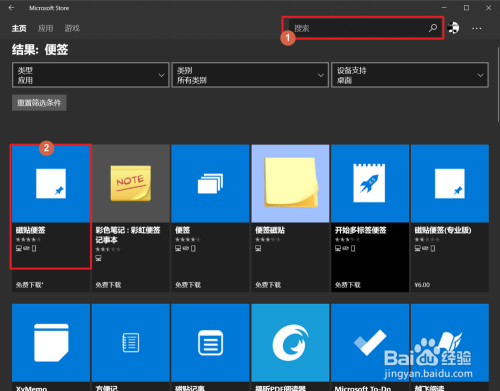The width and height of the screenshot is (500, 391).
Task: Open the yellow NOTE 彩色笔记 app icon
Action: pyautogui.click(x=131, y=183)
